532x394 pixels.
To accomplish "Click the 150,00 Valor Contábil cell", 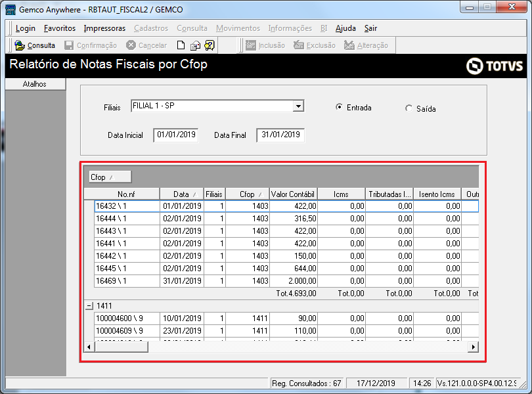I will (x=294, y=256).
